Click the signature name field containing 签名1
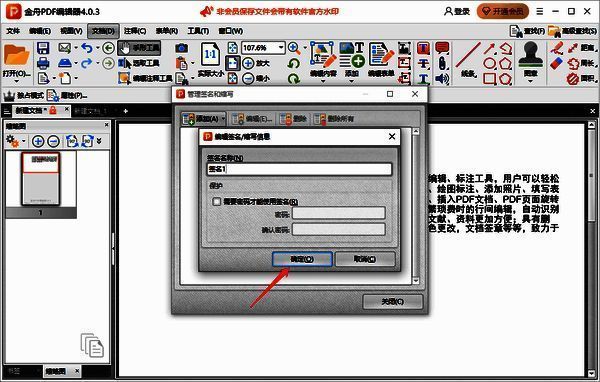 pos(299,169)
